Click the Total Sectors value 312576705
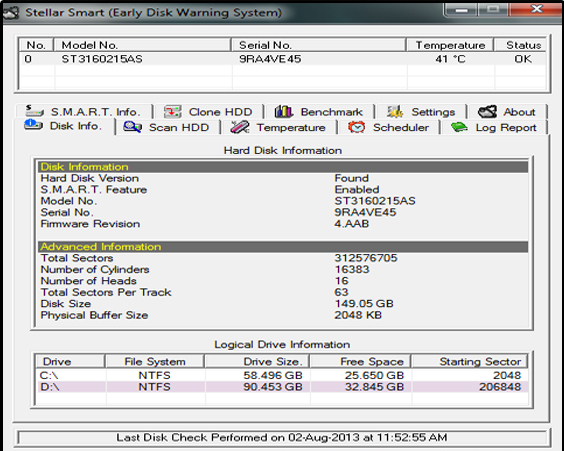Screen dimensions: 564x451 tap(366, 258)
